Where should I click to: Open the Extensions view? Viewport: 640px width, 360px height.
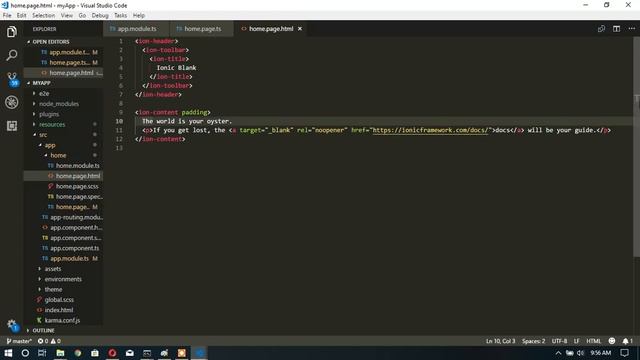[11, 126]
